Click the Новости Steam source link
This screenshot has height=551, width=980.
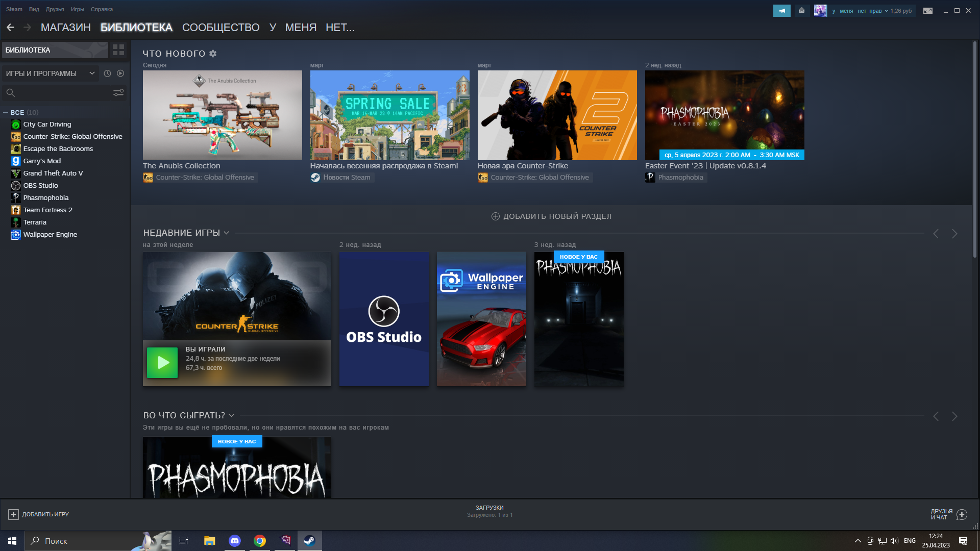pyautogui.click(x=341, y=178)
